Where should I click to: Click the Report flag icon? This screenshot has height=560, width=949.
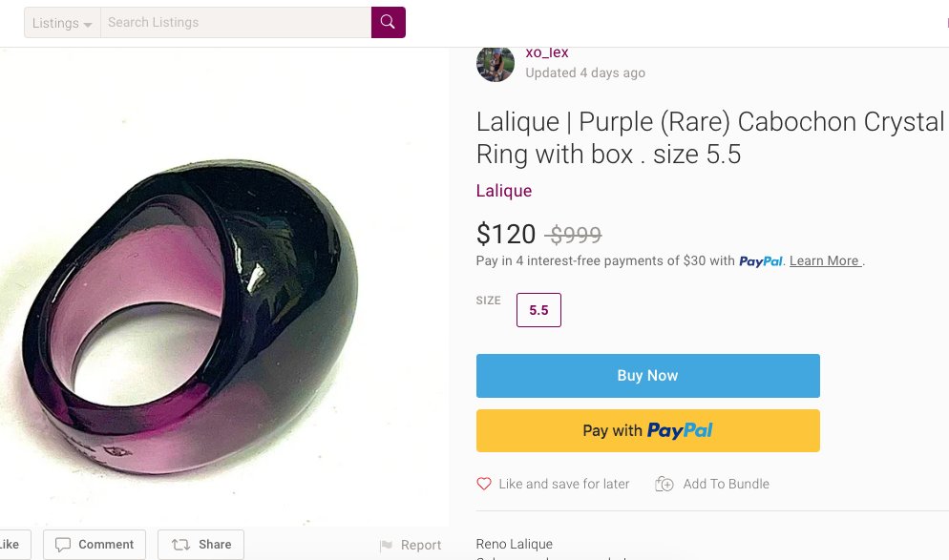tap(386, 546)
